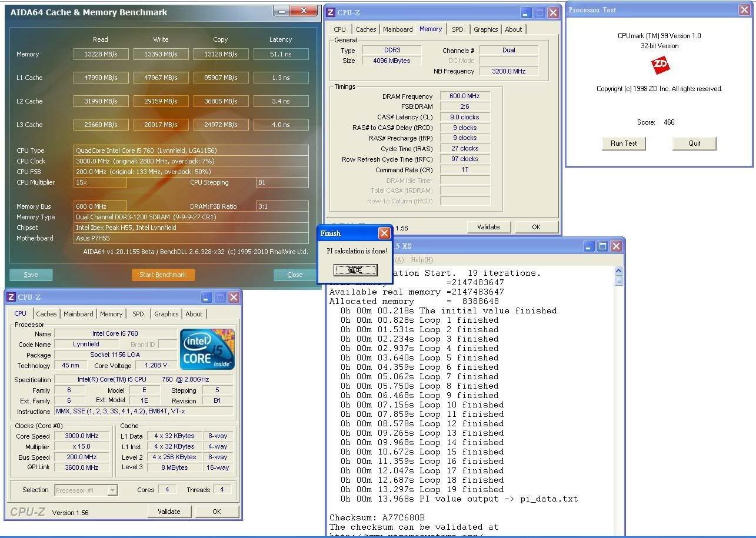Close the lower CPU-Z CPU window
The width and height of the screenshot is (756, 538).
click(x=234, y=297)
